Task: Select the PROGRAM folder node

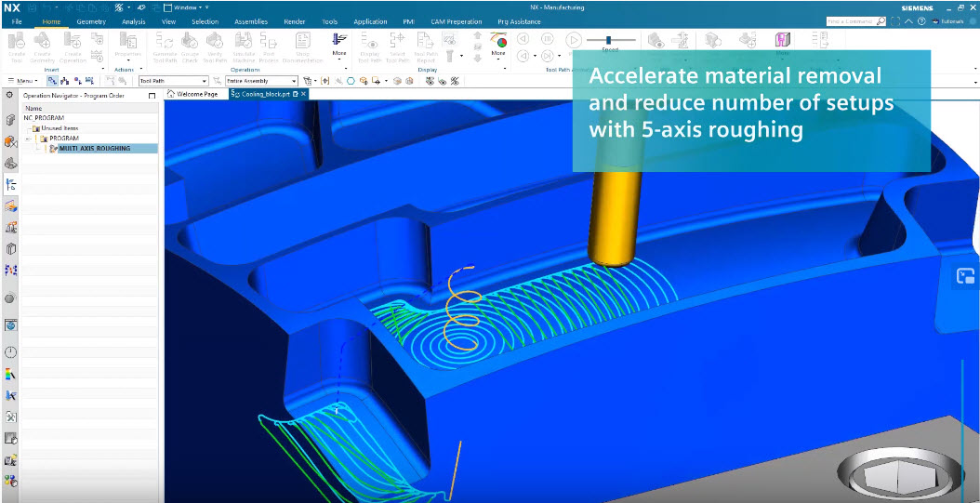Action: pyautogui.click(x=64, y=139)
